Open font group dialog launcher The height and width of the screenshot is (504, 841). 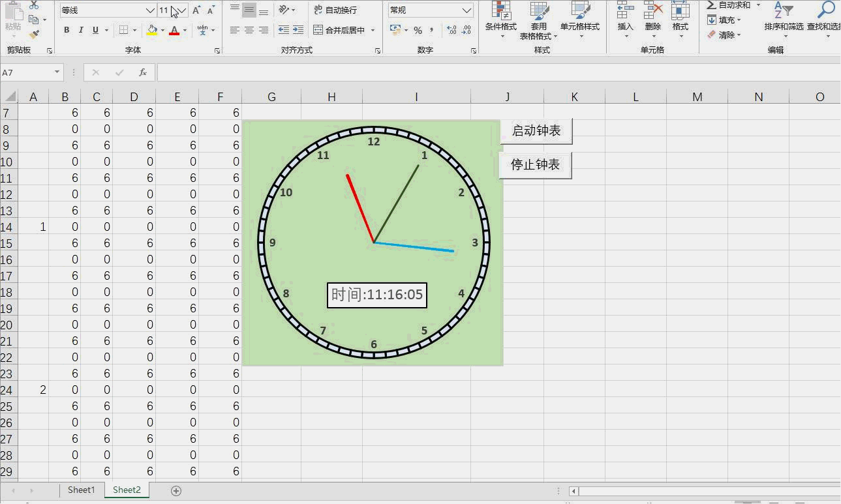click(217, 50)
